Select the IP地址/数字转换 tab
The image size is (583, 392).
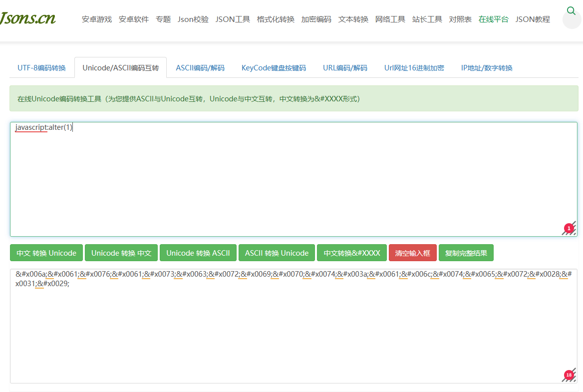coord(487,67)
